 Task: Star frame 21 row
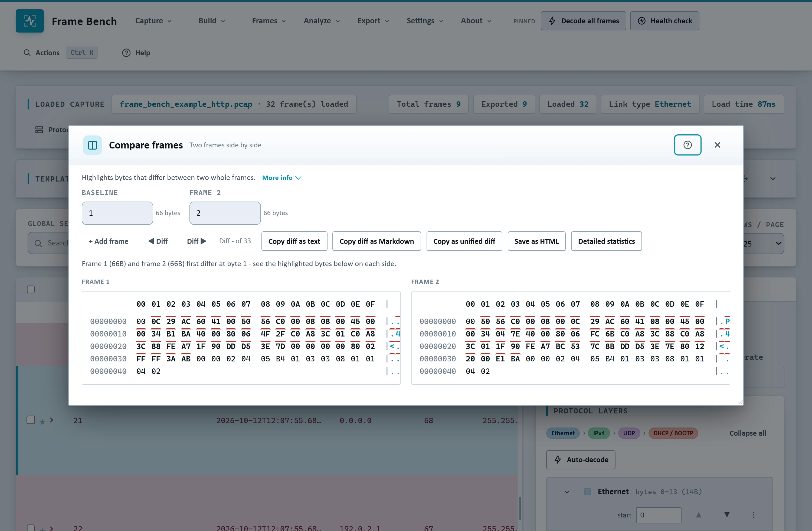pos(42,422)
